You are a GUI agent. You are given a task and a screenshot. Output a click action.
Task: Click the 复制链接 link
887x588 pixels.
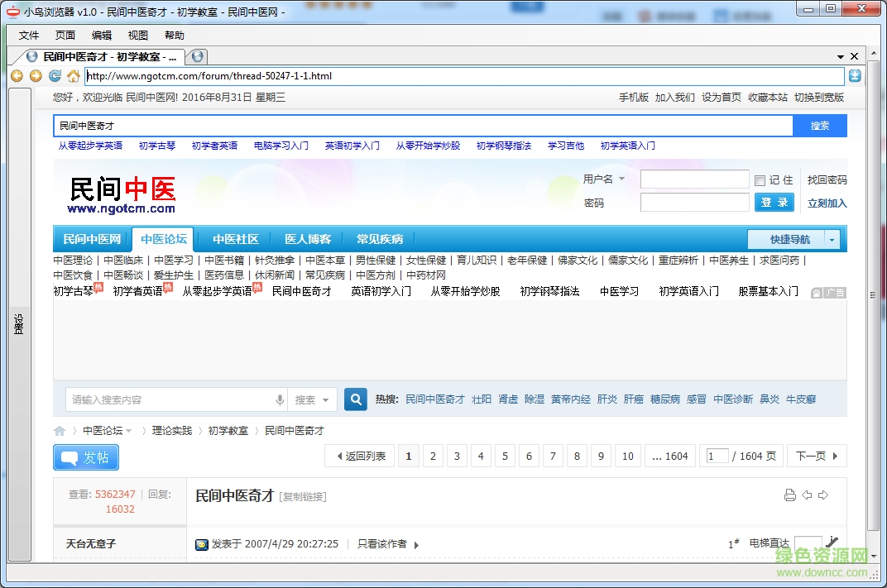pyautogui.click(x=302, y=495)
